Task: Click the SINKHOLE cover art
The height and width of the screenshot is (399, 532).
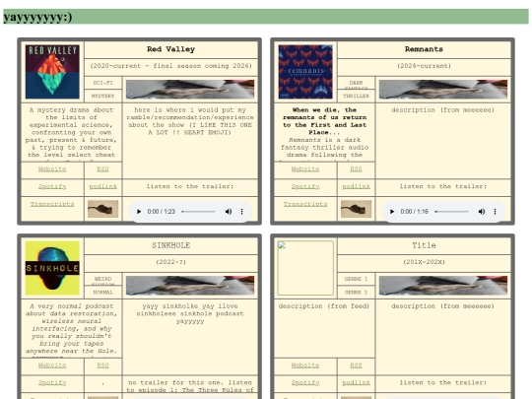Action: pyautogui.click(x=52, y=268)
